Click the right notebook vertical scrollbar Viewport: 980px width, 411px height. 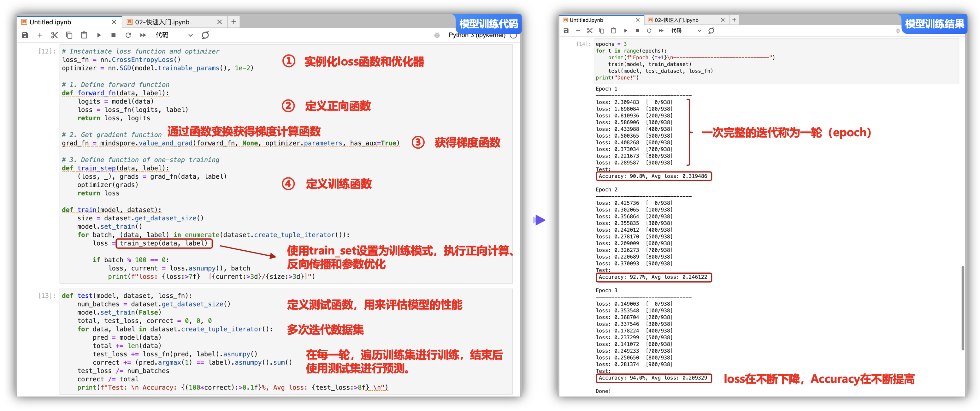(x=963, y=307)
